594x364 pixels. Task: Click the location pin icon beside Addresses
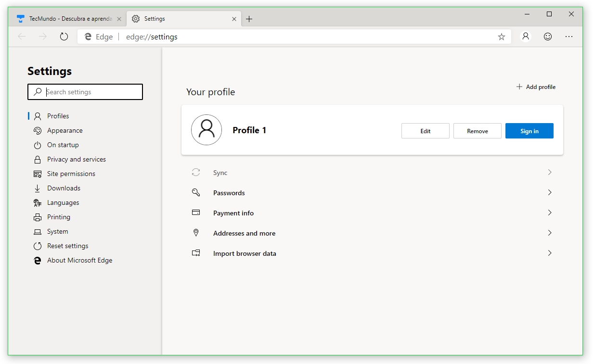[x=196, y=233]
